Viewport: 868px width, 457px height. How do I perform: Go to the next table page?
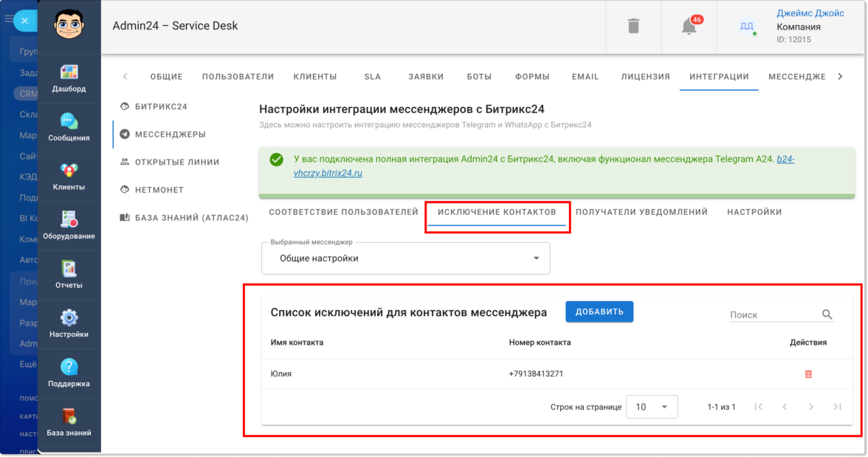click(x=811, y=407)
